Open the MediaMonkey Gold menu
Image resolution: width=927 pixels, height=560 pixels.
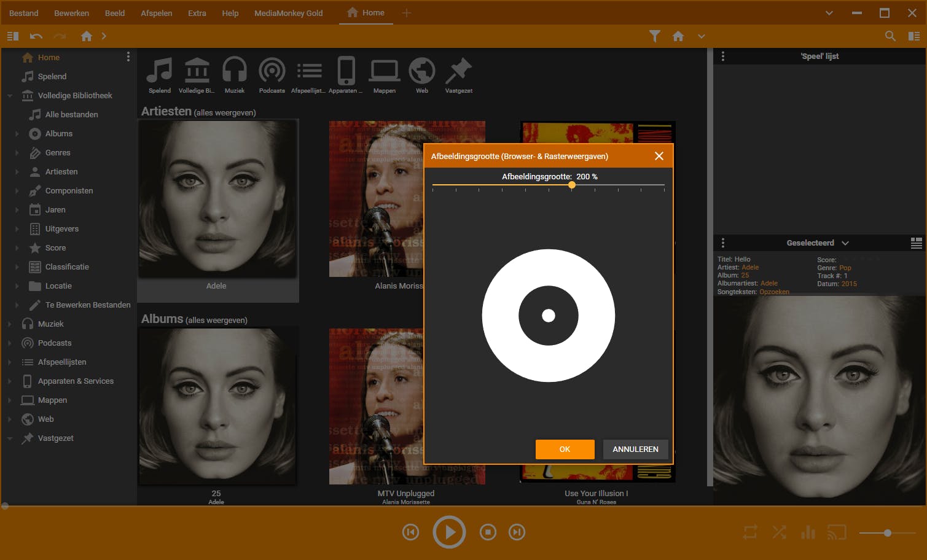point(289,13)
